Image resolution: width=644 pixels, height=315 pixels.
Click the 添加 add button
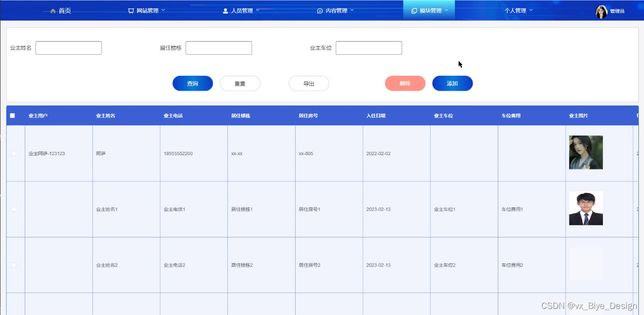coord(453,84)
